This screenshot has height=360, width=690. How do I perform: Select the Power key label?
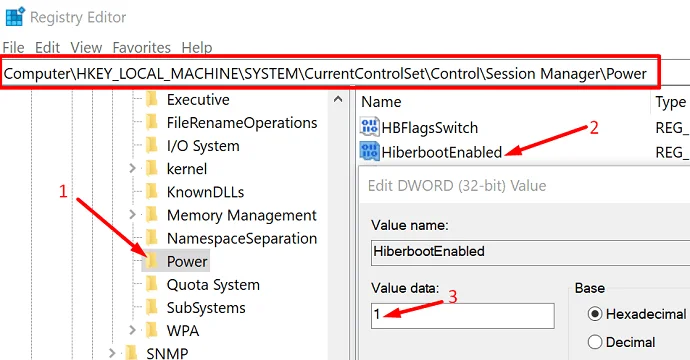[x=187, y=261]
